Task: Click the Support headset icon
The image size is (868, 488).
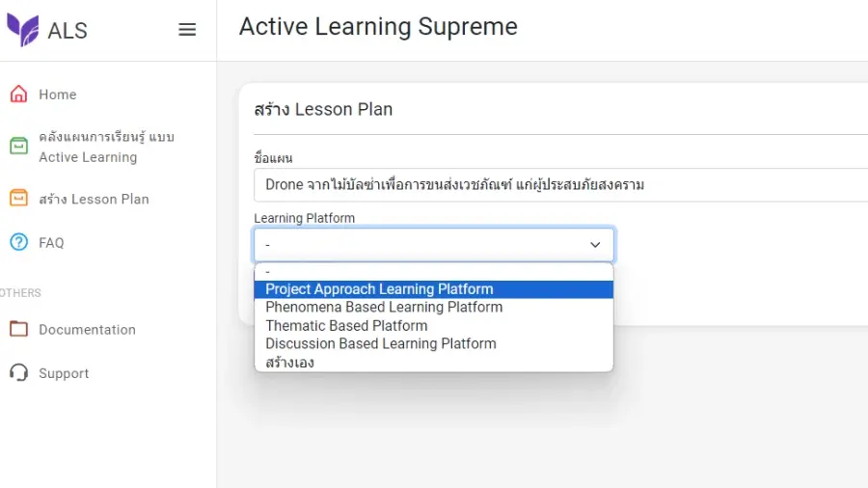Action: point(18,372)
